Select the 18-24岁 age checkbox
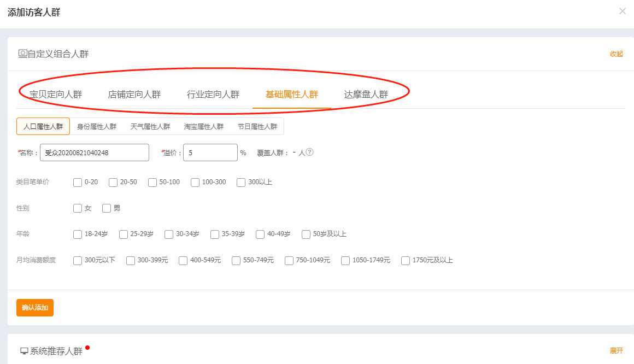Screen dimensions: 634x364 (78, 234)
